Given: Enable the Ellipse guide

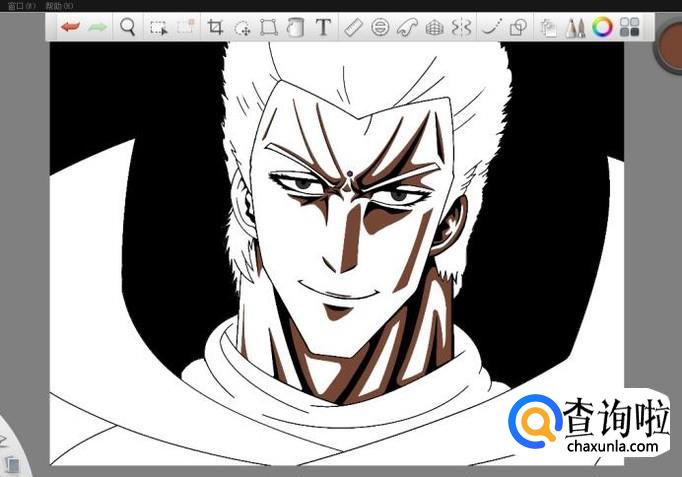Looking at the screenshot, I should tap(380, 27).
